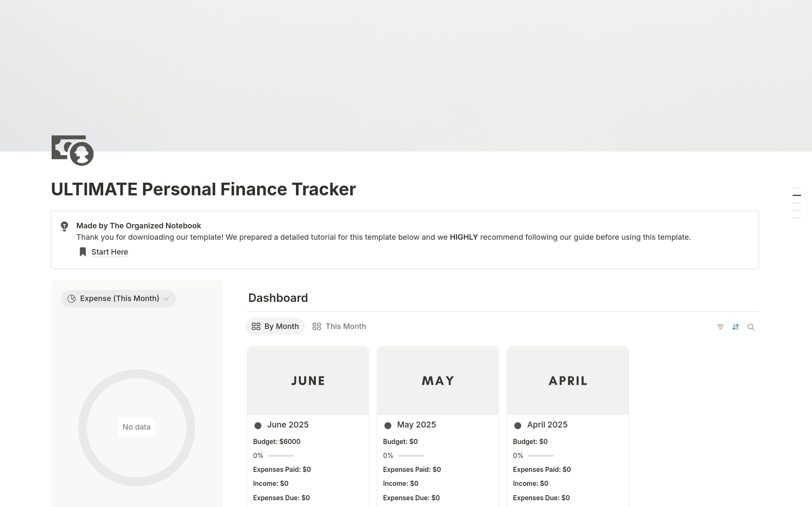This screenshot has width=812, height=507.
Task: Switch to the This Month tab
Action: pyautogui.click(x=339, y=326)
